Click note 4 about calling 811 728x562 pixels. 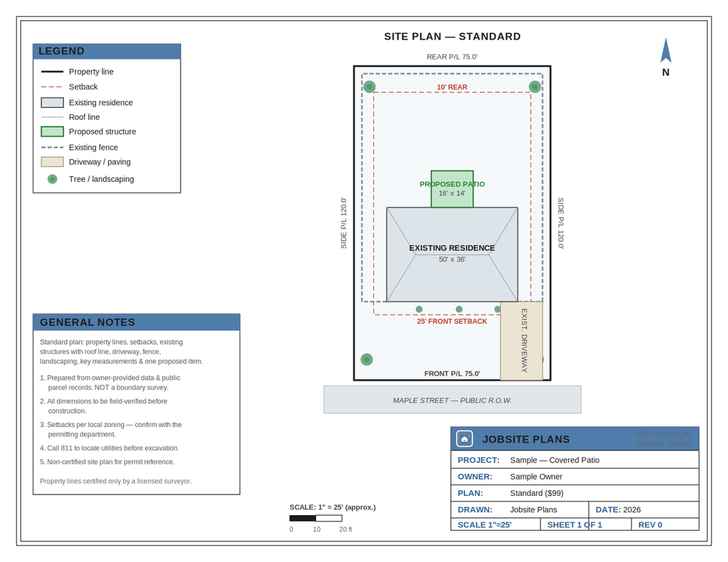[109, 448]
